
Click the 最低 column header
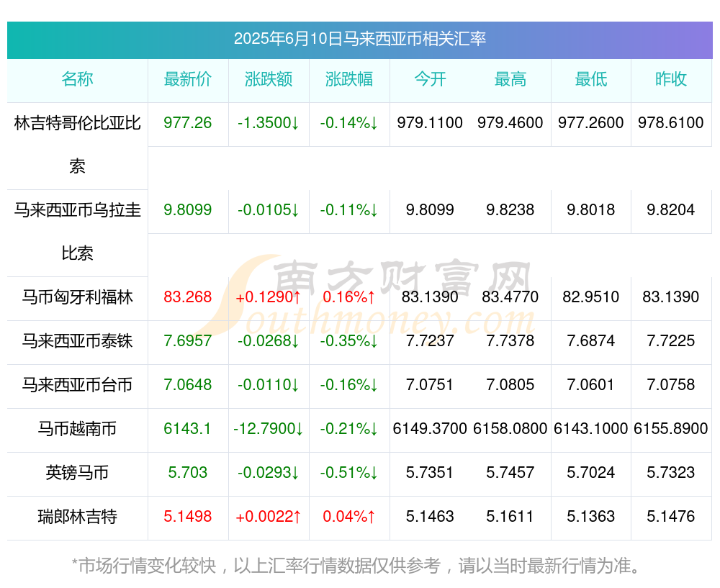point(590,79)
